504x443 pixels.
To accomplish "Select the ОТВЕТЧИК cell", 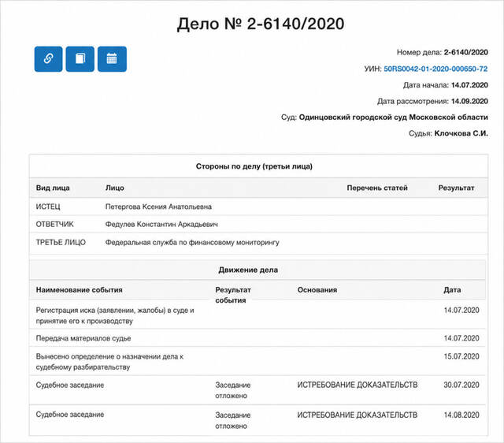I will tap(54, 224).
